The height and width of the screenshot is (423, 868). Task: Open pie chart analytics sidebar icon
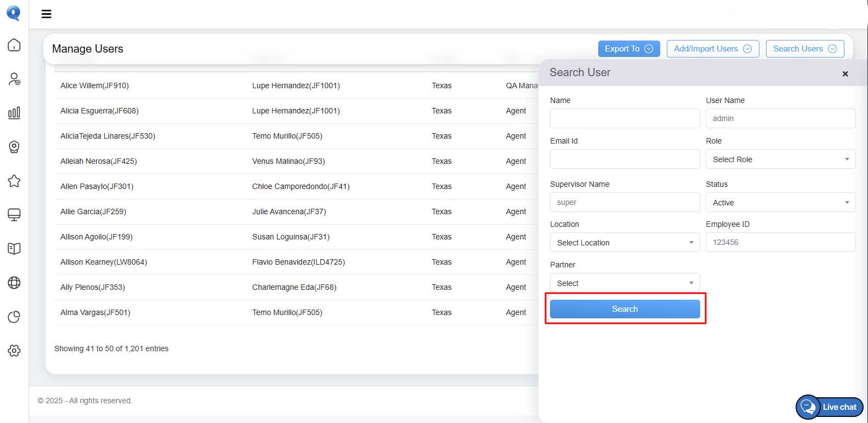(x=14, y=317)
